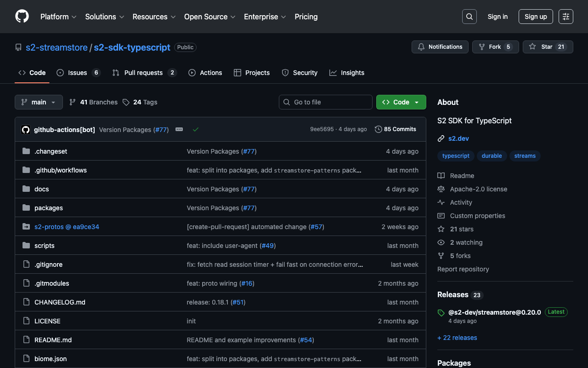Click the Go to file search box
Image resolution: width=588 pixels, height=368 pixels.
(325, 102)
